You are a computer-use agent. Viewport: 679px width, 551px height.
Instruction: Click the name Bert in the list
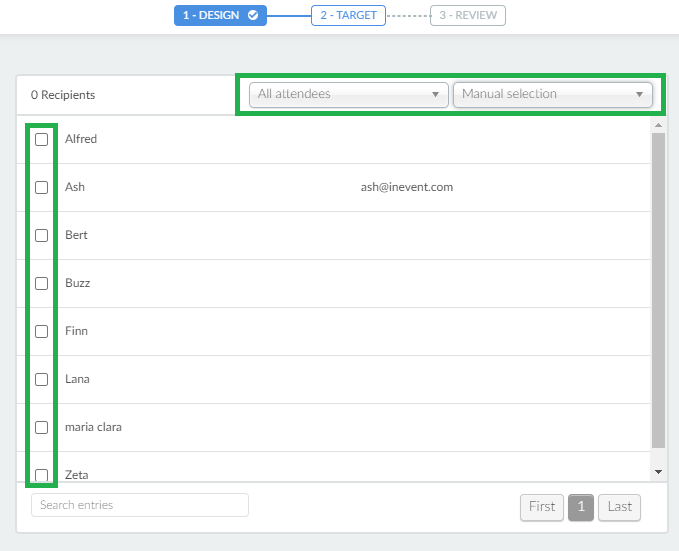(x=76, y=235)
